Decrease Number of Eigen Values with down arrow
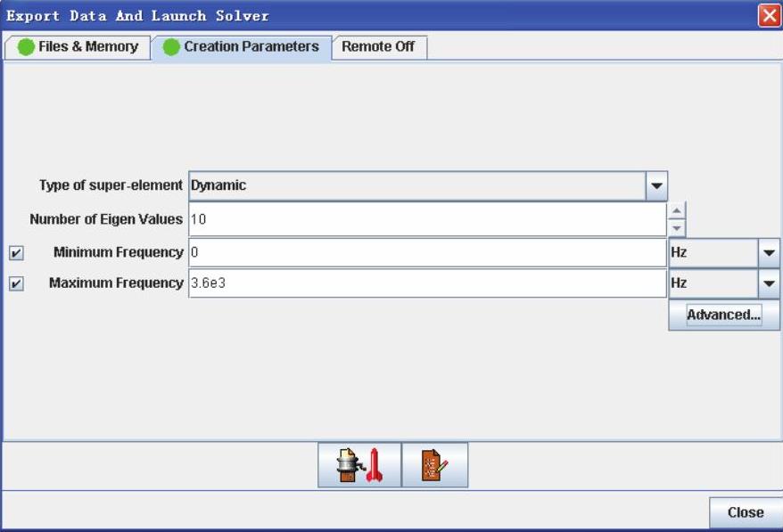Viewport: 783px width, 532px height. point(677,227)
